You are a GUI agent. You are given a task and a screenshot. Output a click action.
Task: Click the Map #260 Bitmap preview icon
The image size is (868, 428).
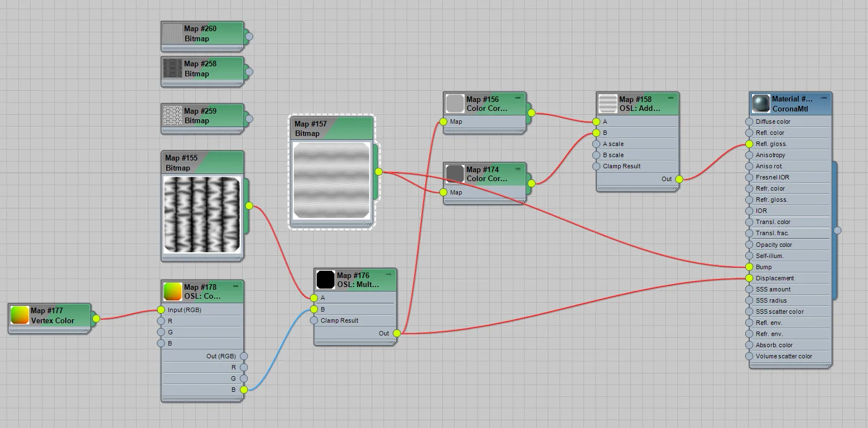pos(172,33)
